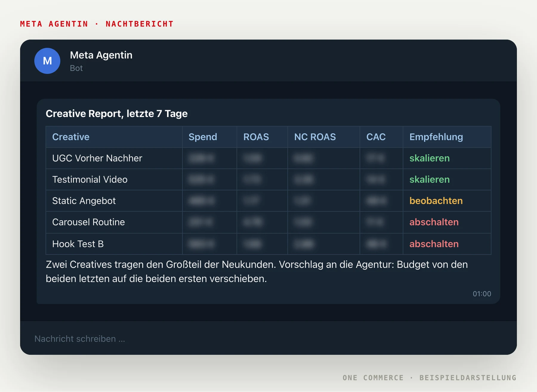537x392 pixels.
Task: Click the Bot subtitle under Meta Agentin
Action: pyautogui.click(x=76, y=68)
